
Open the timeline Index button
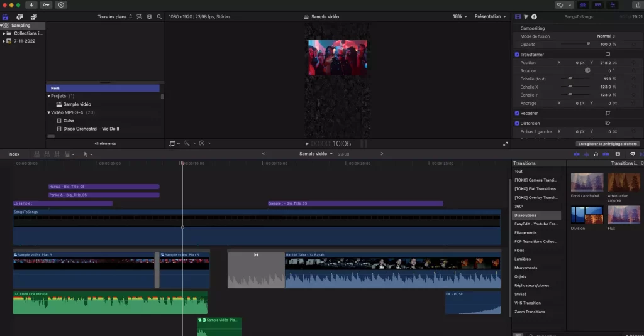(x=14, y=154)
